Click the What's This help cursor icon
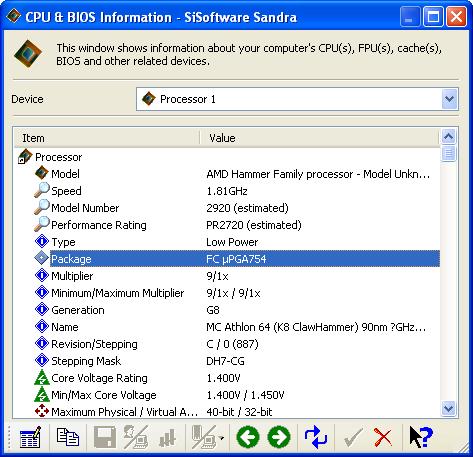The image size is (473, 457). 421,437
